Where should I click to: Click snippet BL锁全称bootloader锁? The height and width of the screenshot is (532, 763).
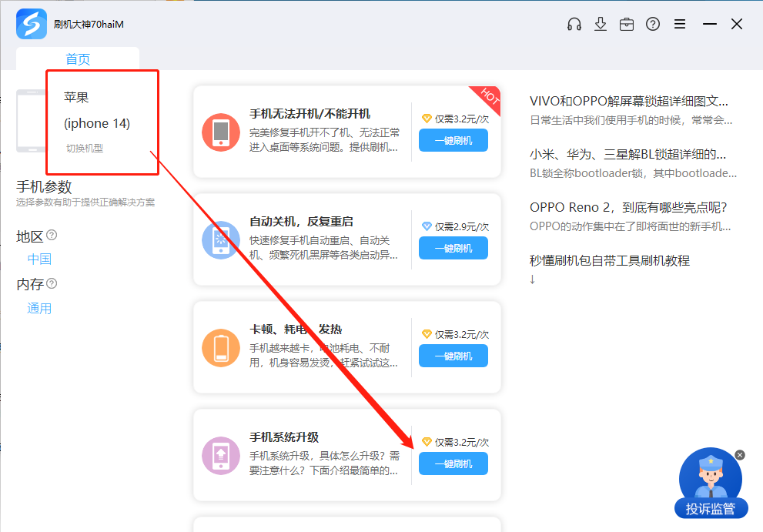point(633,173)
